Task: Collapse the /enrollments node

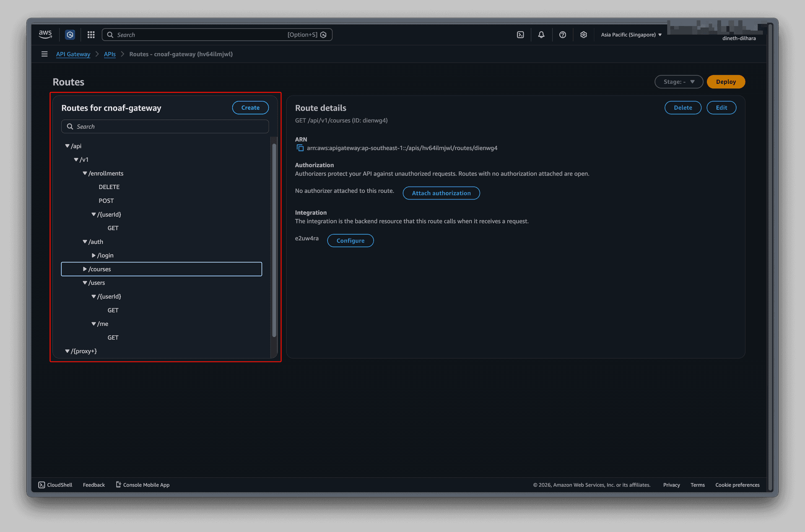Action: coord(85,173)
